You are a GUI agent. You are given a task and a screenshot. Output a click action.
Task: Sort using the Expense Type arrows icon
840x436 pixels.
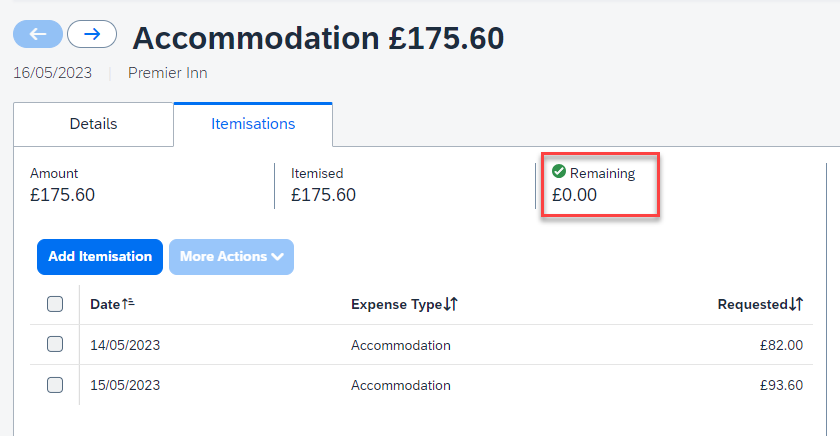[450, 304]
